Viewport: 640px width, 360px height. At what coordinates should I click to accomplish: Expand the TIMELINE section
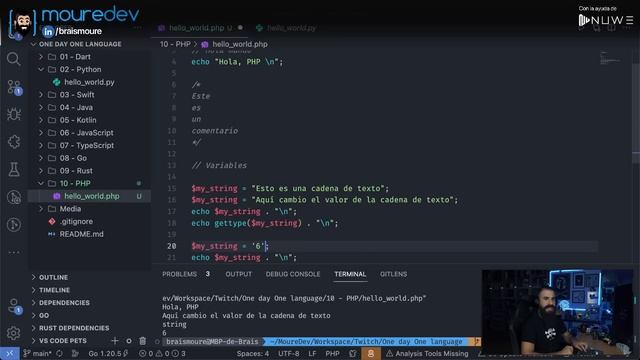pos(34,290)
